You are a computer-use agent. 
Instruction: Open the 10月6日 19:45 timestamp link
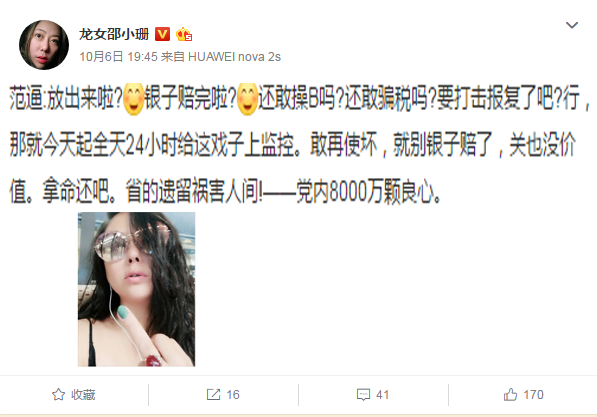tap(118, 57)
